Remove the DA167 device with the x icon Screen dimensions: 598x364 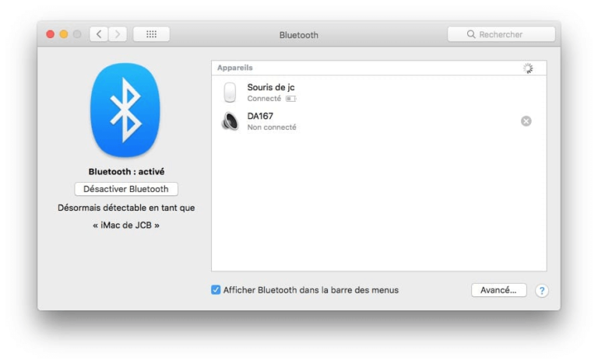click(x=526, y=121)
